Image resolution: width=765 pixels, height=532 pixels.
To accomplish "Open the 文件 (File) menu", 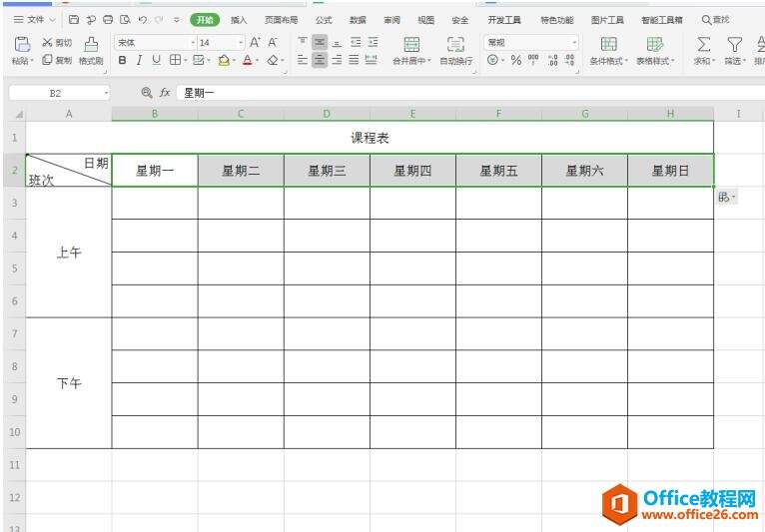I will click(x=35, y=20).
